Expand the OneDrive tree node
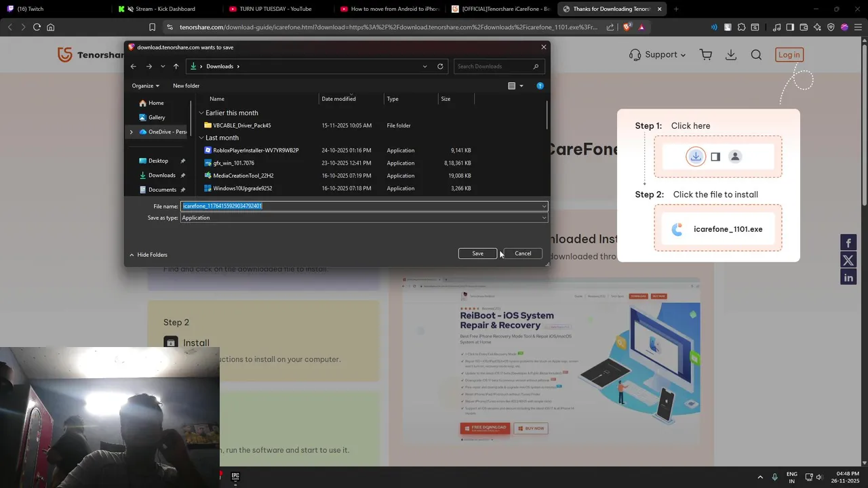Screen dimensions: 868x488 (131, 131)
